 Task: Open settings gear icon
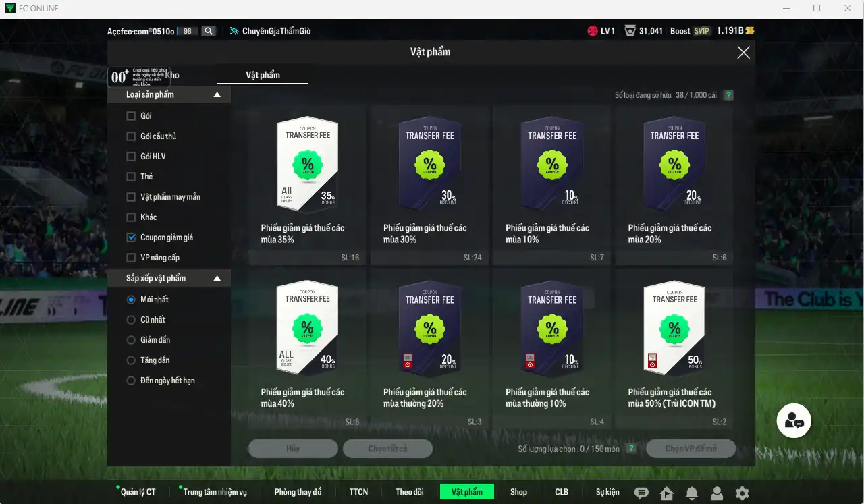coord(742,493)
